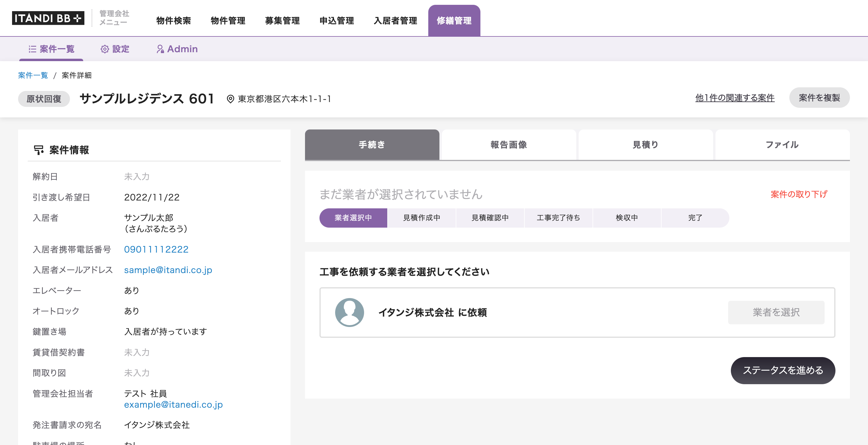Click the sample@itandi.co.jp email link
This screenshot has height=445, width=868.
pos(168,270)
